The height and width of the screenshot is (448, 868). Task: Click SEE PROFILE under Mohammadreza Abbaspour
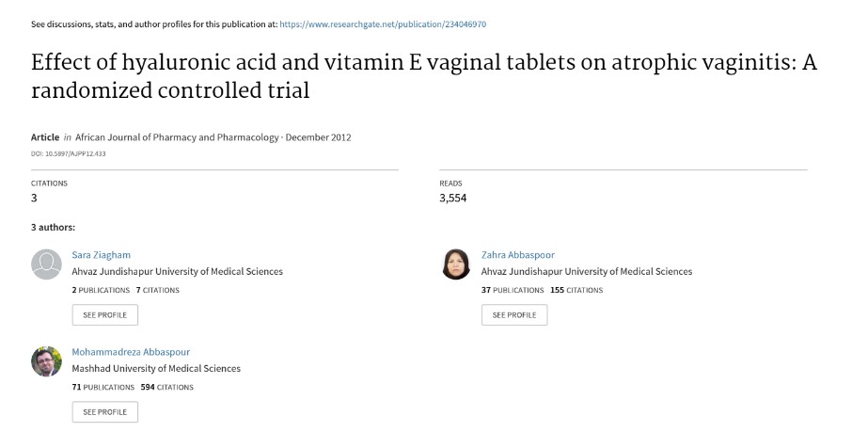click(x=105, y=412)
